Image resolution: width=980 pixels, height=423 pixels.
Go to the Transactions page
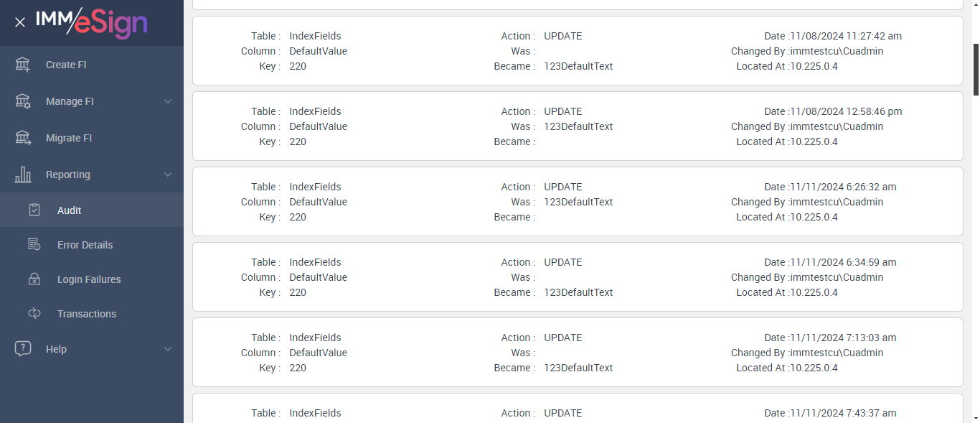pyautogui.click(x=87, y=314)
